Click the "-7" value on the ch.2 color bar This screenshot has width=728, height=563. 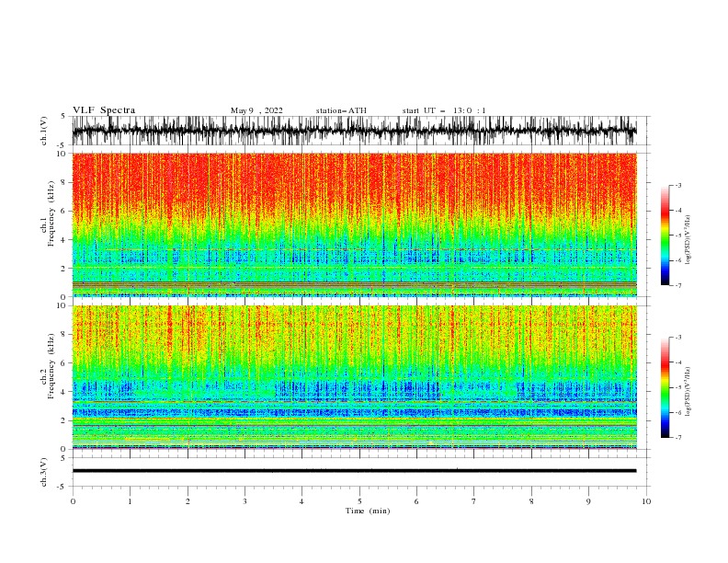tap(677, 437)
